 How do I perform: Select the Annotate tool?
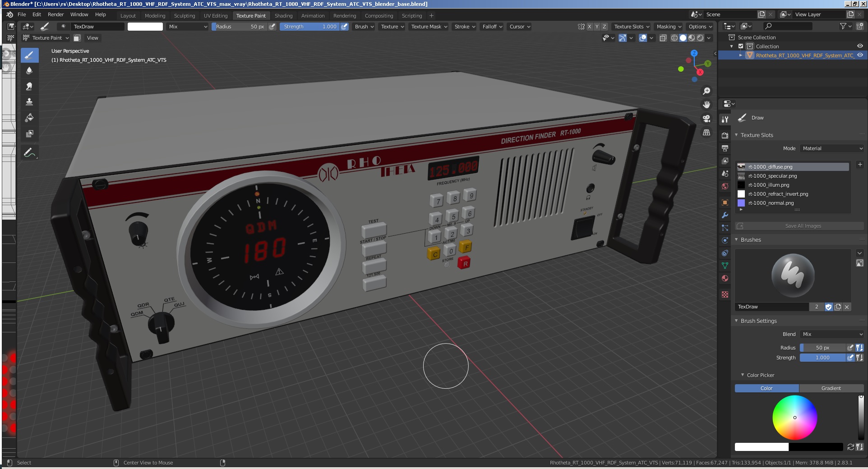pos(29,153)
